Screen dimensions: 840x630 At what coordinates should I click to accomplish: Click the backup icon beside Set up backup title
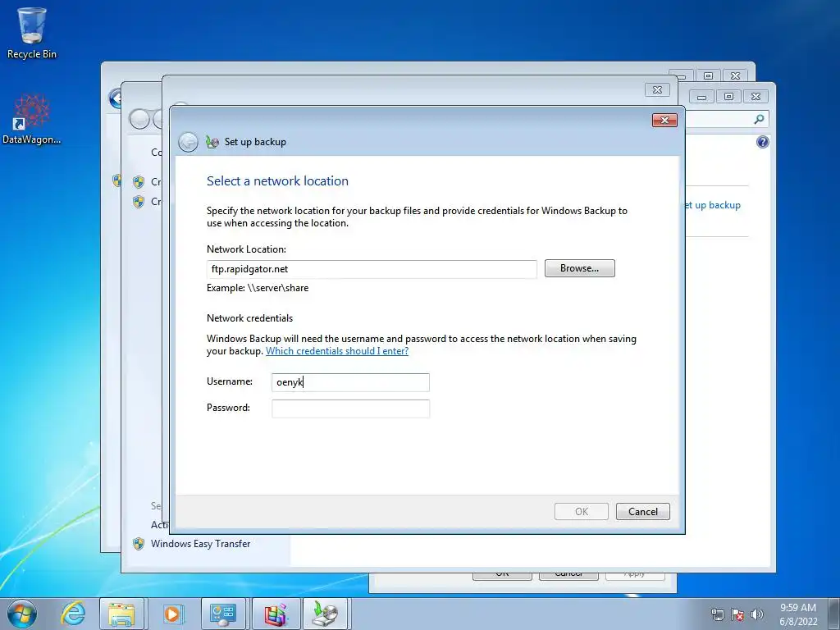tap(212, 142)
